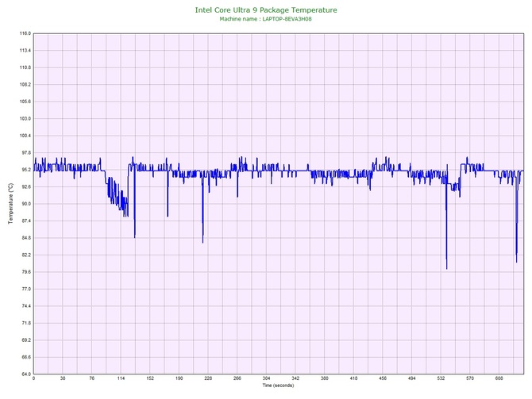Click the 108.2 y-axis tick label
Screen dimensions: 532x399
[x=25, y=85]
